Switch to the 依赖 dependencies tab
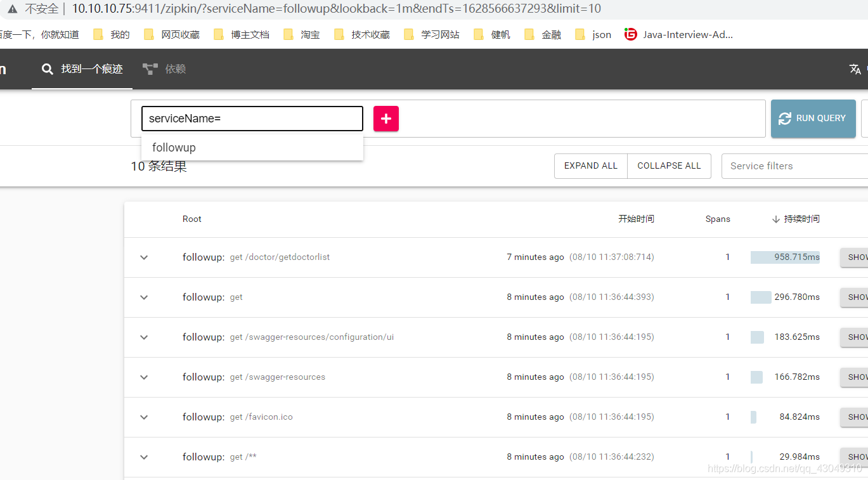The height and width of the screenshot is (480, 868). click(164, 69)
